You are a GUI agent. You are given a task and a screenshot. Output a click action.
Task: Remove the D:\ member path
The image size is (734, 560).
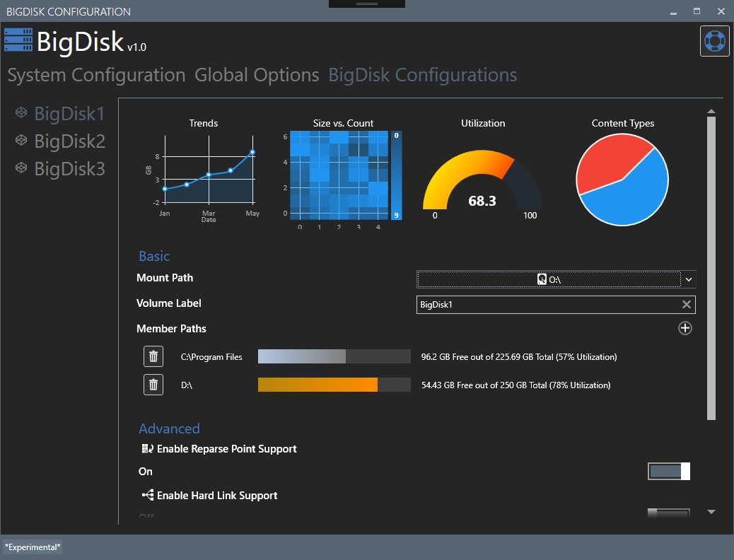coord(153,385)
